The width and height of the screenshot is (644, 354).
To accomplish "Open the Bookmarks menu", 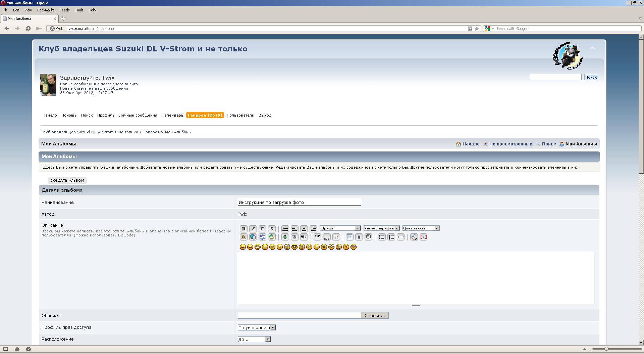I will 46,10.
